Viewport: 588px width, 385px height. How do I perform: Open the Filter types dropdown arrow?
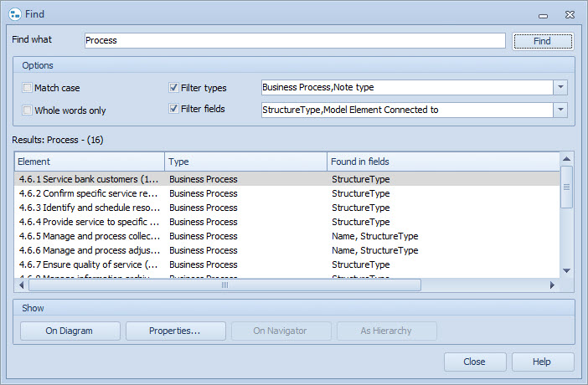click(560, 88)
